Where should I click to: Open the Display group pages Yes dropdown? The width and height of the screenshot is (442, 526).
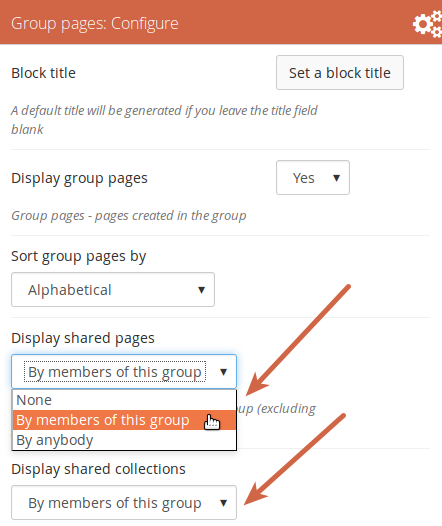coord(313,177)
